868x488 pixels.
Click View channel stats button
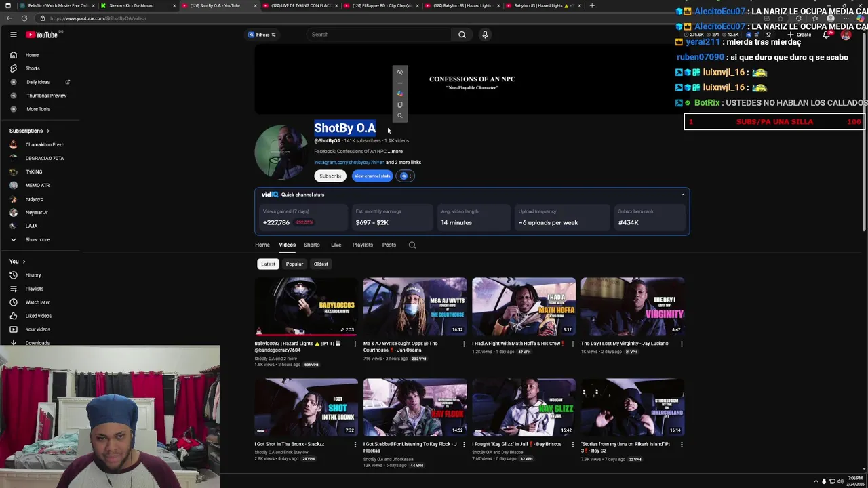point(372,176)
